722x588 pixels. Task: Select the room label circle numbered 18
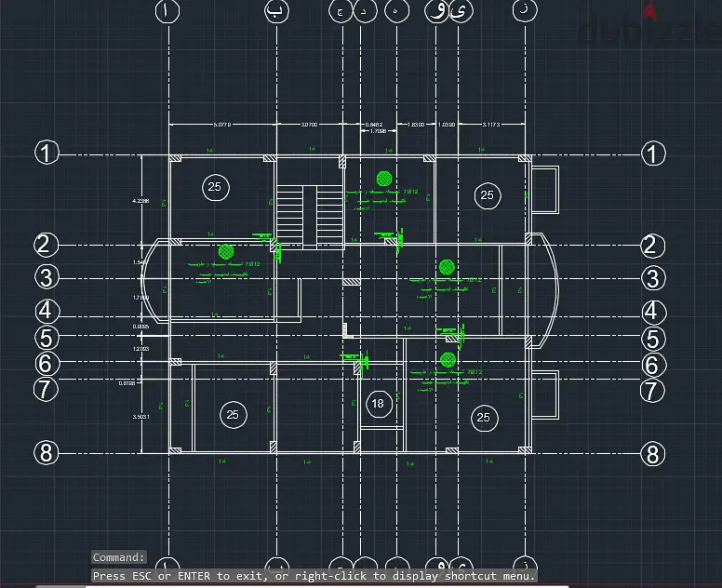(x=379, y=404)
